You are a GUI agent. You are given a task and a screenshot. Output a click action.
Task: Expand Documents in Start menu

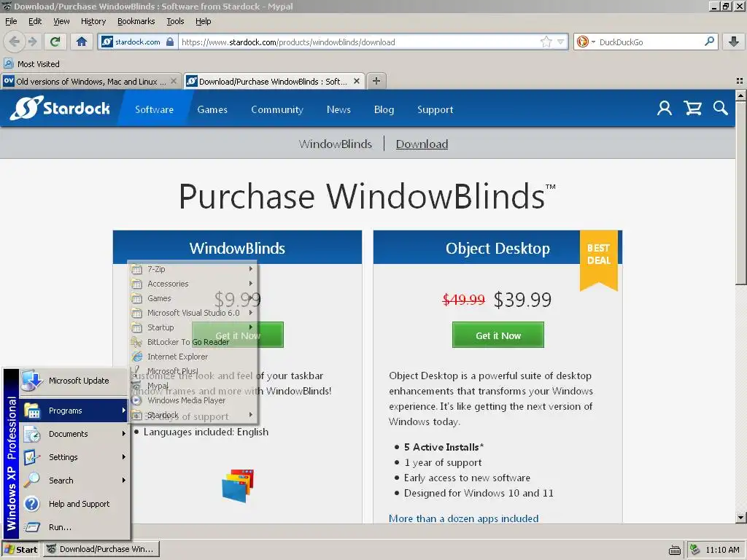point(74,434)
